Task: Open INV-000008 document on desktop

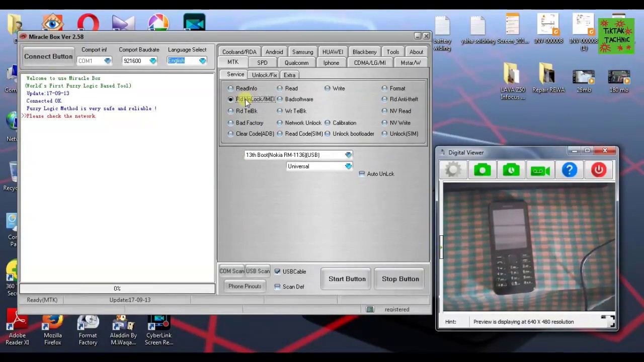Action: point(548,29)
